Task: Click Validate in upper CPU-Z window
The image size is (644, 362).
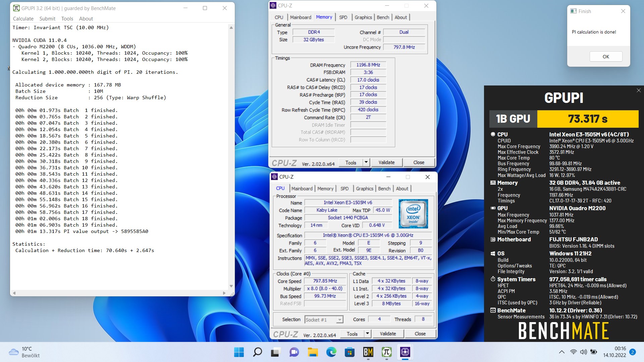Action: [x=386, y=163]
